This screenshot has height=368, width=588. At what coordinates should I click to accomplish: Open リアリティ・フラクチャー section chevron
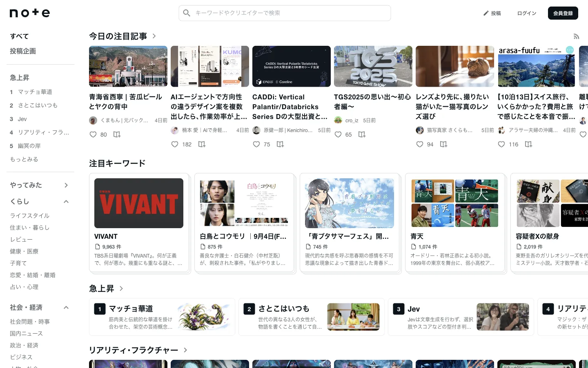(x=185, y=350)
